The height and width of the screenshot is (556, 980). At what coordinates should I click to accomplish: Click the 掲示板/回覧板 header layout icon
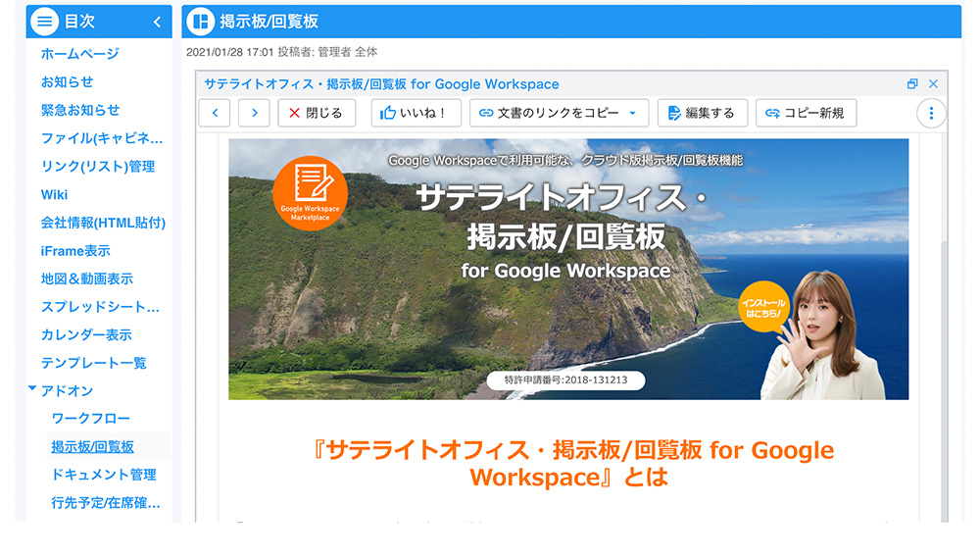point(201,22)
